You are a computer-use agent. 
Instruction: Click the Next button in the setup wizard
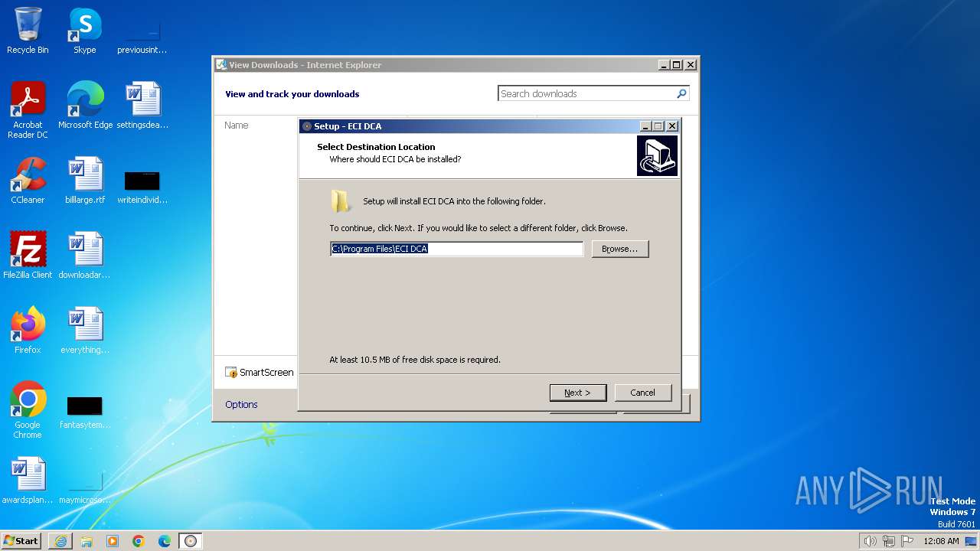(578, 393)
